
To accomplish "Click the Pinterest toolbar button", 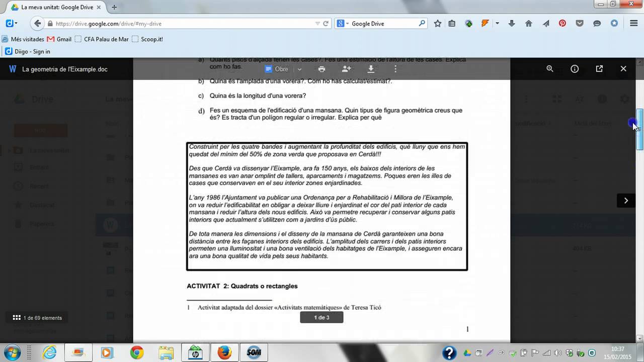I will pos(562,24).
